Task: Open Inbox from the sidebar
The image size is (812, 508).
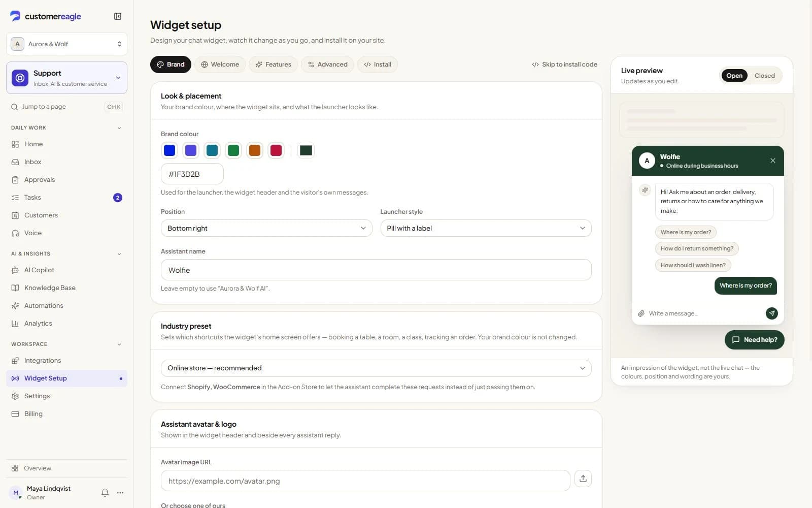Action: tap(66, 162)
